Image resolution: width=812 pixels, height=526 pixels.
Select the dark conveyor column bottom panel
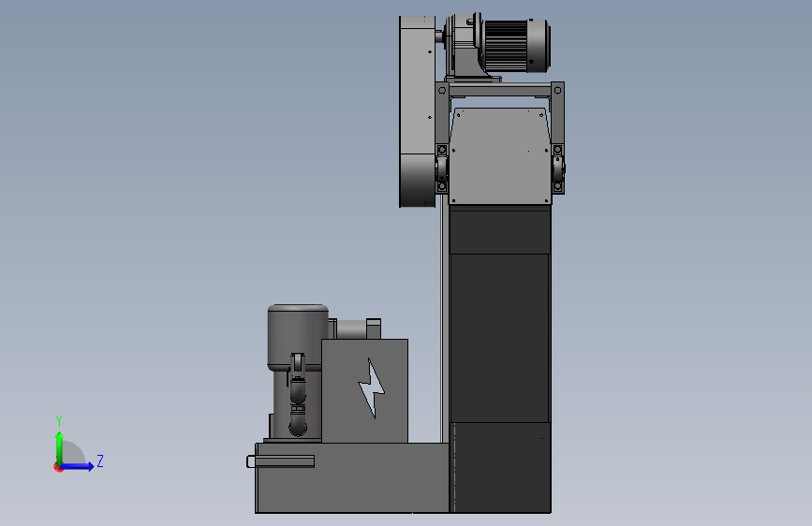(x=500, y=467)
